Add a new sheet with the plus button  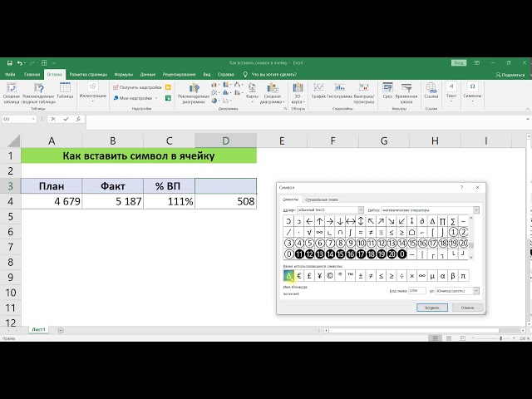61,330
